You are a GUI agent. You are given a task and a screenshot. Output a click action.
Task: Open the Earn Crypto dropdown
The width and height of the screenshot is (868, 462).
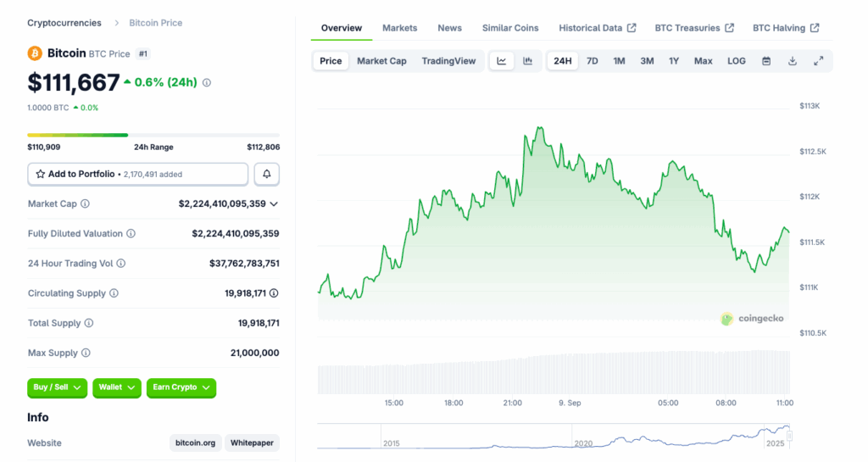[181, 387]
